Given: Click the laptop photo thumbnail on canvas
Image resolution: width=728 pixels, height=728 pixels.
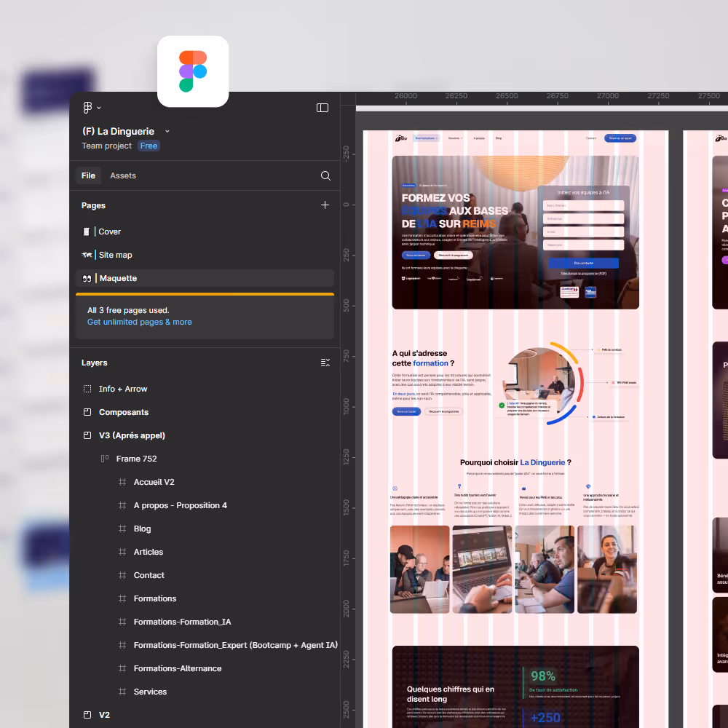Looking at the screenshot, I should pyautogui.click(x=482, y=569).
